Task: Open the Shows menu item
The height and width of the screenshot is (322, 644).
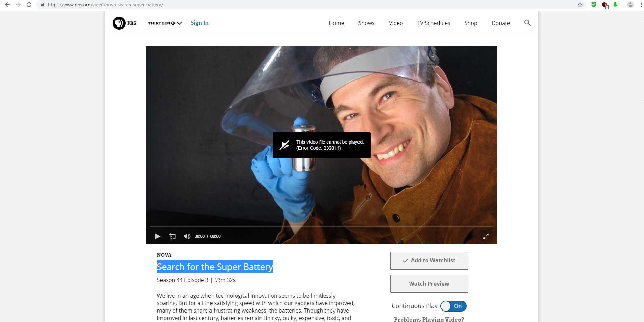Action: (x=366, y=23)
